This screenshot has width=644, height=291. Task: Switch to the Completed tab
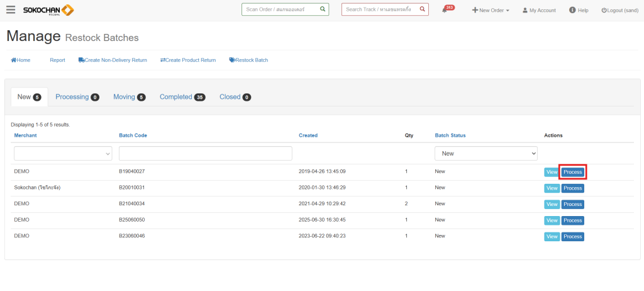(182, 97)
